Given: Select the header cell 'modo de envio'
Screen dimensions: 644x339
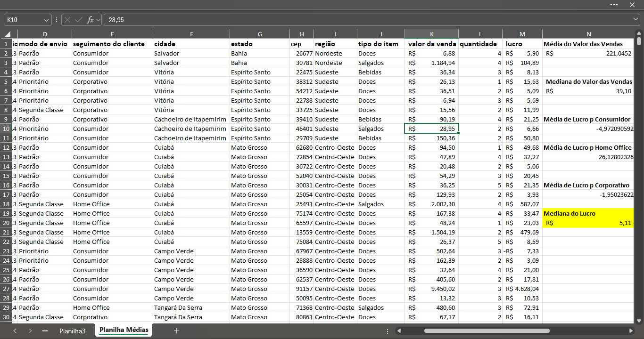Looking at the screenshot, I should (44, 44).
